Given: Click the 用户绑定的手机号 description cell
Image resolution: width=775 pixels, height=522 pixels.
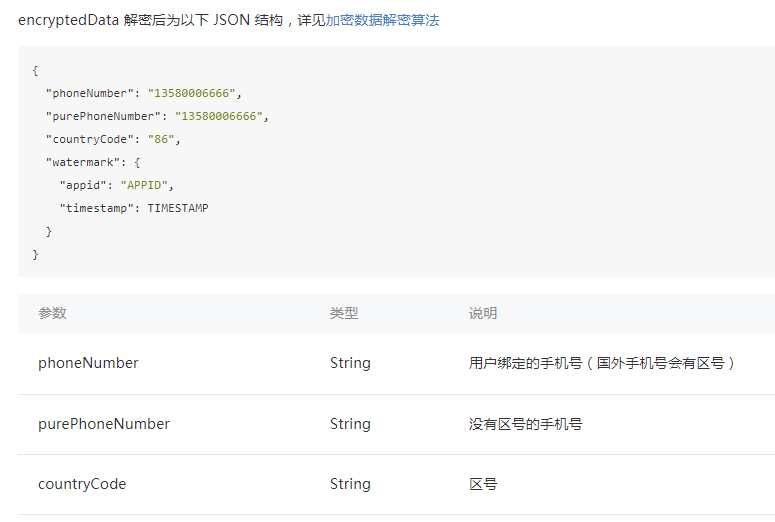Looking at the screenshot, I should tap(602, 363).
